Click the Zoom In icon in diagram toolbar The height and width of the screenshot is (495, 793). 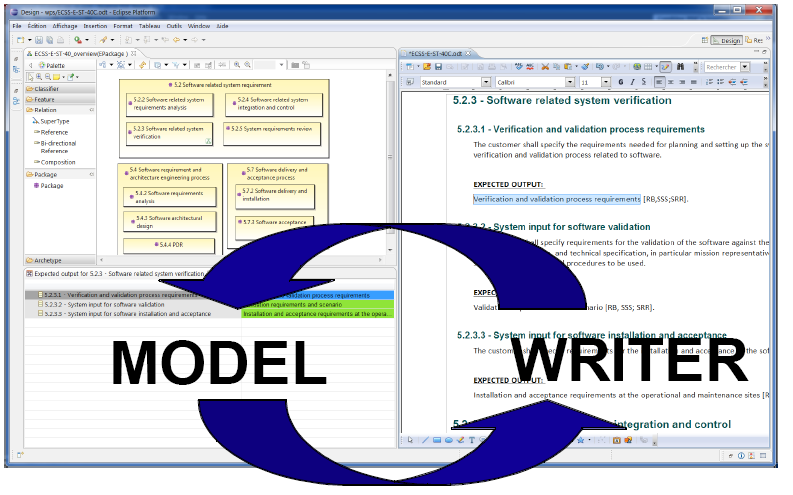pos(237,65)
